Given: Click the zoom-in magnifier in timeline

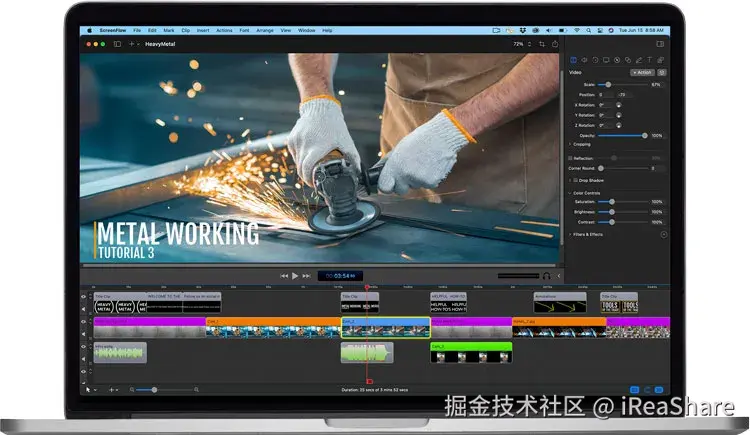Looking at the screenshot, I should (x=197, y=390).
